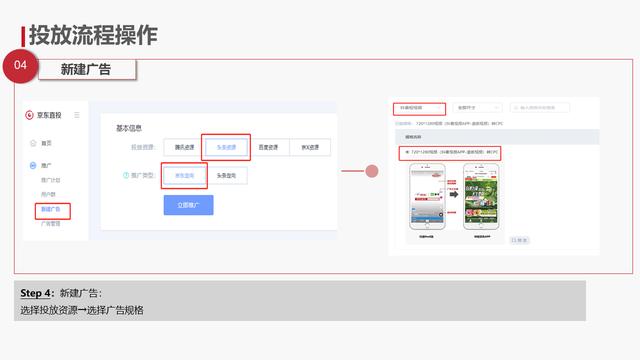Choose 百度资源 as delivery resource
Image resolution: width=640 pixels, height=360 pixels.
[268, 147]
